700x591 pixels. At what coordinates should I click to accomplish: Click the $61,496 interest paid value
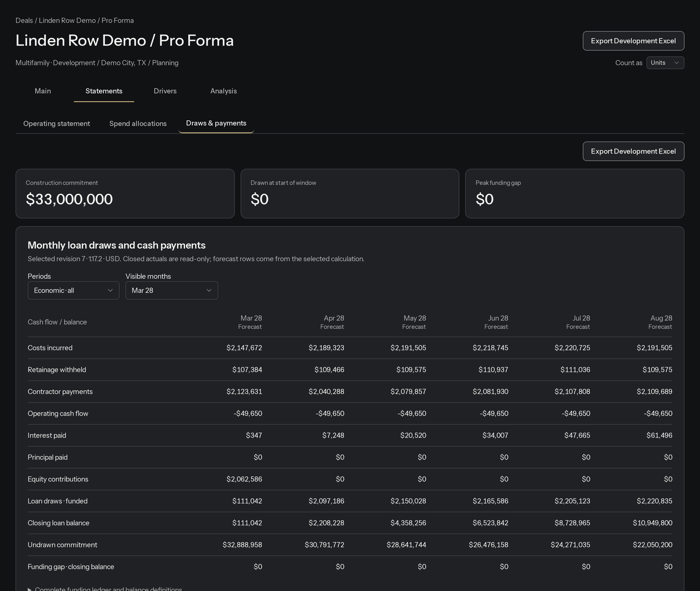tap(659, 435)
